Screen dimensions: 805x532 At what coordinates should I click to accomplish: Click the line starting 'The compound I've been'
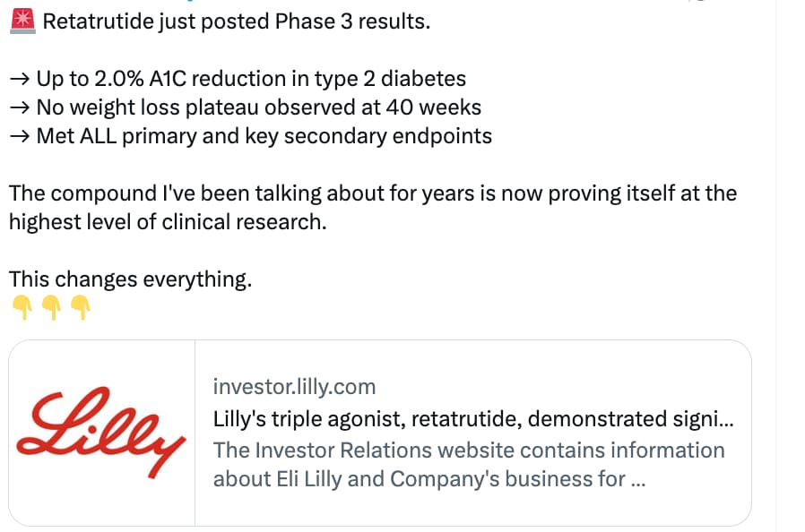[x=372, y=193]
